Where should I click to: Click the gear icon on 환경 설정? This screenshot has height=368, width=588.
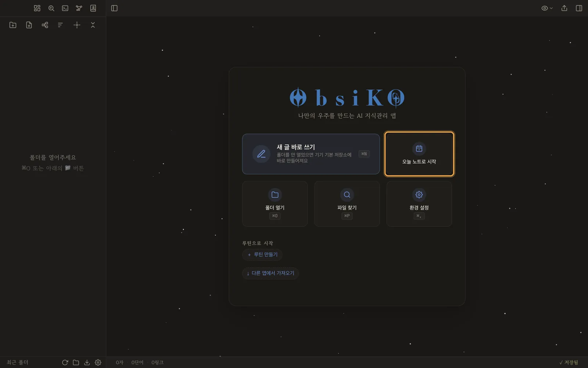[x=419, y=195]
